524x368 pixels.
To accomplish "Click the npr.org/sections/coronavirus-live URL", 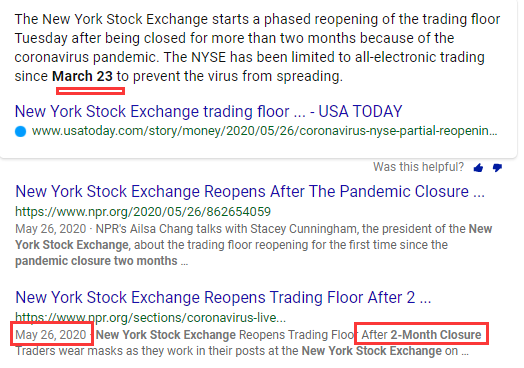I will (151, 317).
